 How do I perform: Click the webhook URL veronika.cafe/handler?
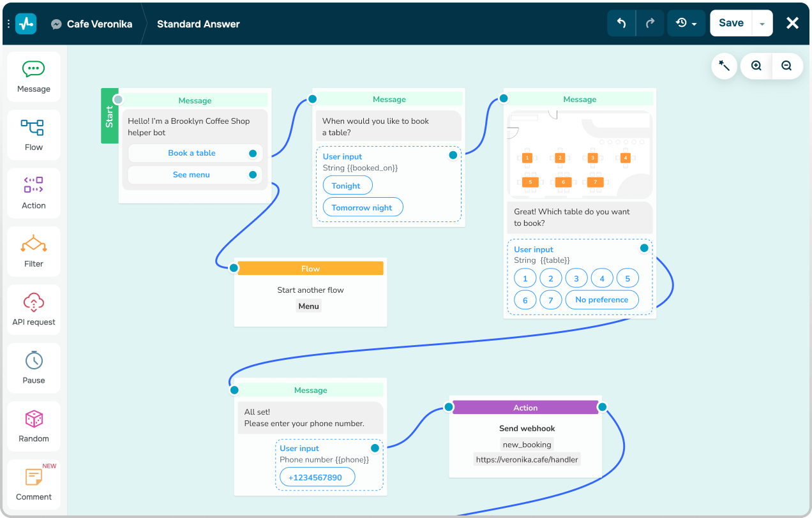pos(527,459)
